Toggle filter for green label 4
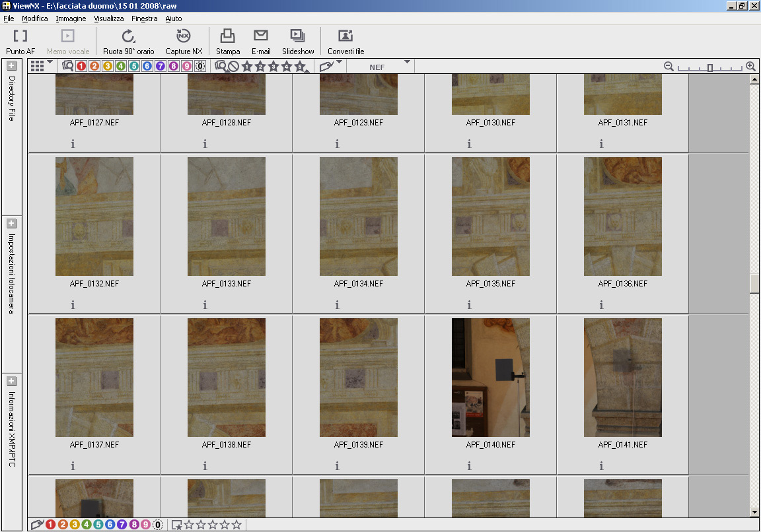Image resolution: width=761 pixels, height=532 pixels. (x=121, y=67)
